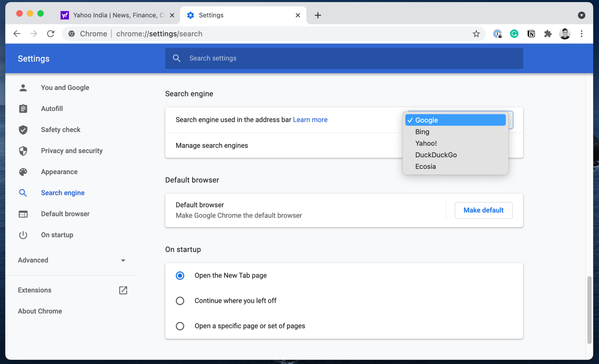Click the back navigation arrow
The width and height of the screenshot is (599, 364).
(x=17, y=34)
